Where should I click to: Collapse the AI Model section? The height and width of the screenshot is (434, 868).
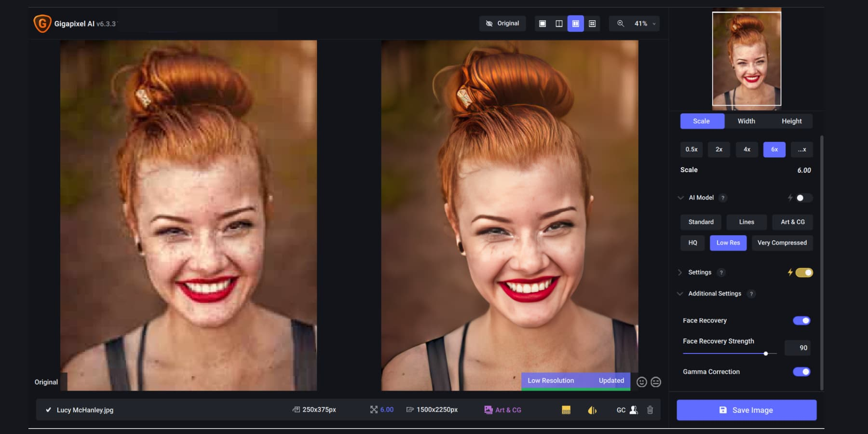[680, 198]
